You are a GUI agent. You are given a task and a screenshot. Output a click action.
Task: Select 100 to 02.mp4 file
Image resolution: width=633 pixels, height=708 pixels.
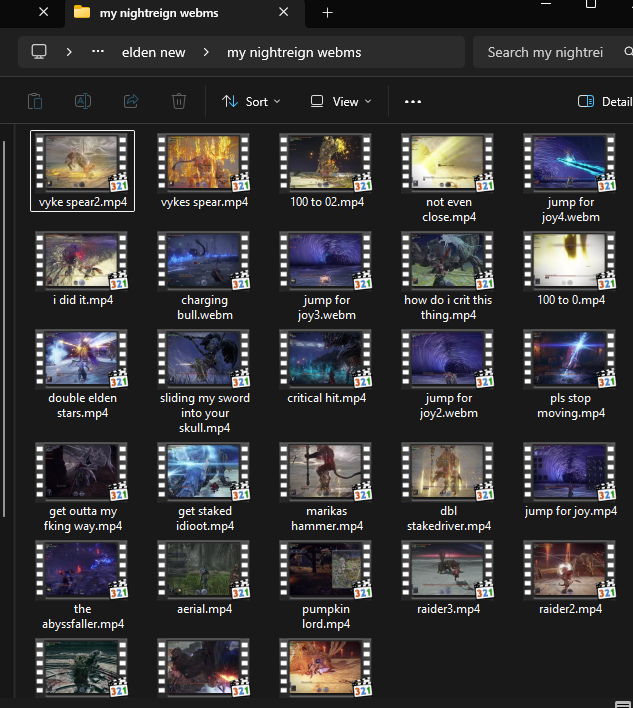coord(326,171)
